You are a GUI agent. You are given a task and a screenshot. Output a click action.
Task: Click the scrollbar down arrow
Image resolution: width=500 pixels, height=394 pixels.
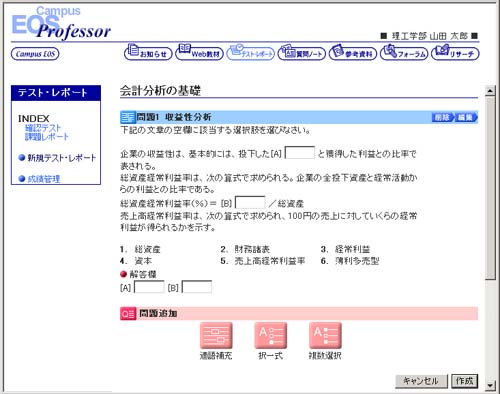coord(490,385)
